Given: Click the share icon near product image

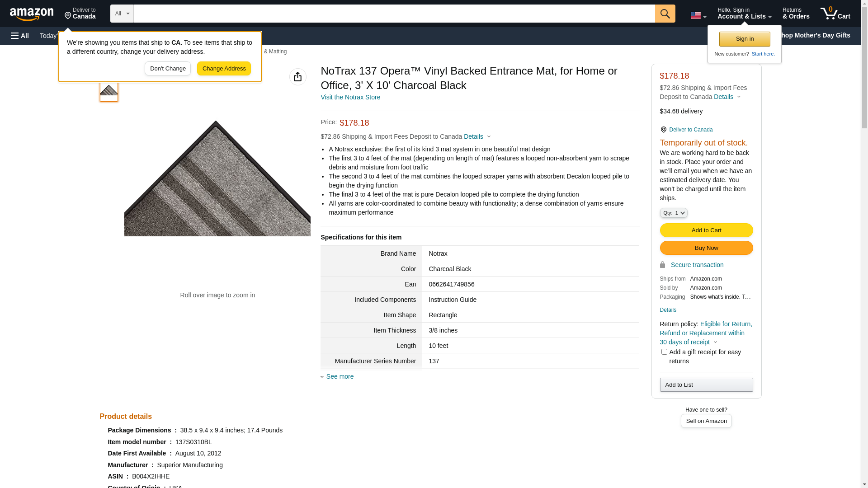Looking at the screenshot, I should coord(297,77).
